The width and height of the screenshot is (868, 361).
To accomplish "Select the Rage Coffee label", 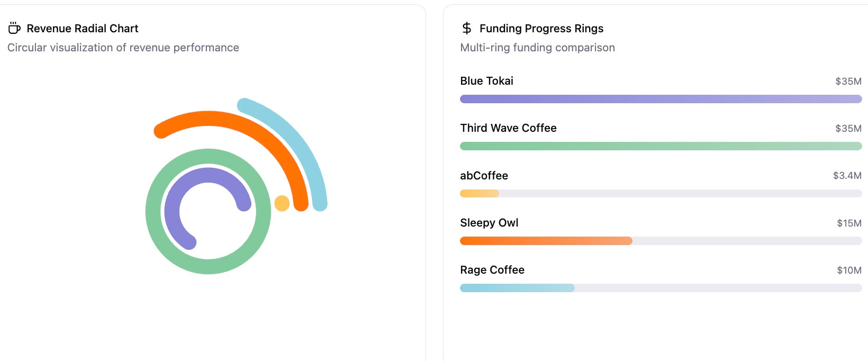I will (x=492, y=270).
